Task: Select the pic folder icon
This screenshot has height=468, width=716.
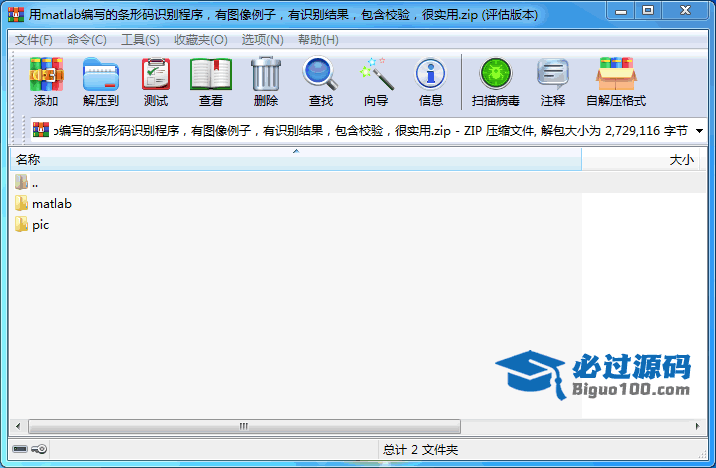Action: point(21,224)
